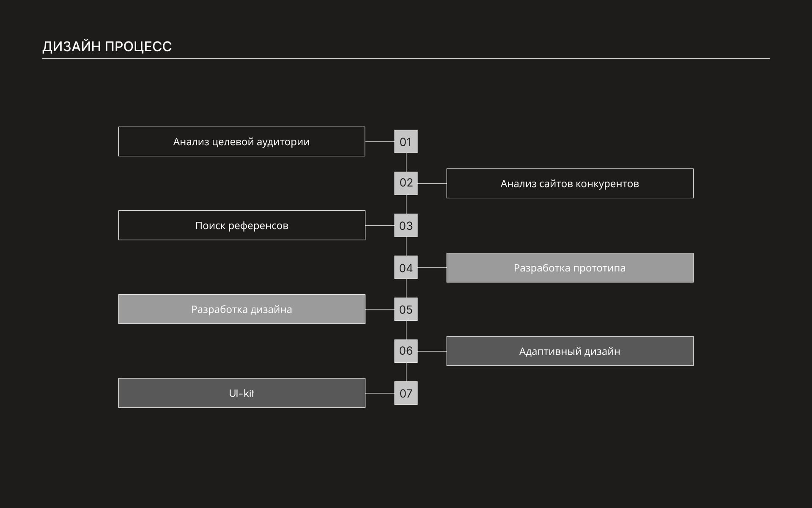Screen dimensions: 812x508
Task: Select the step 02 marker
Action: click(406, 183)
